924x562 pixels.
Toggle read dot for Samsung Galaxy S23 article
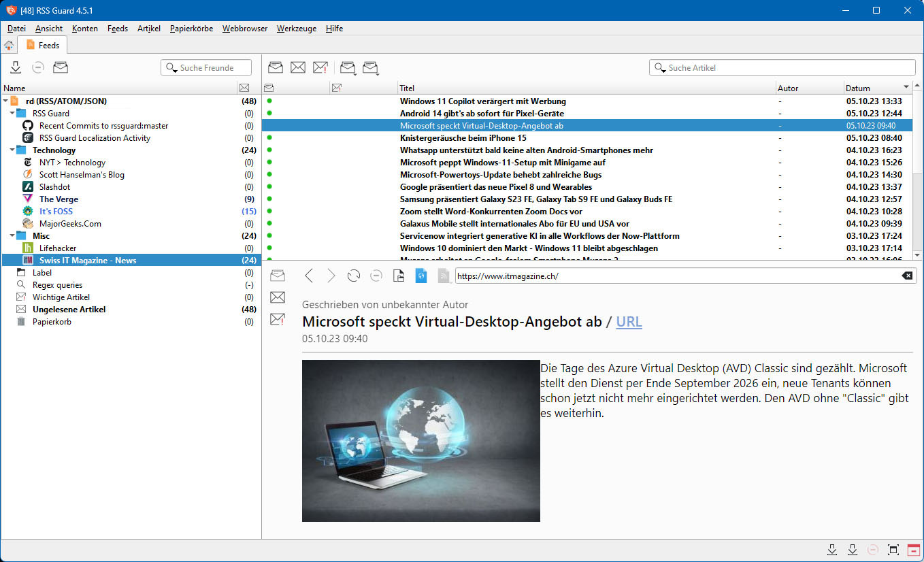point(269,199)
